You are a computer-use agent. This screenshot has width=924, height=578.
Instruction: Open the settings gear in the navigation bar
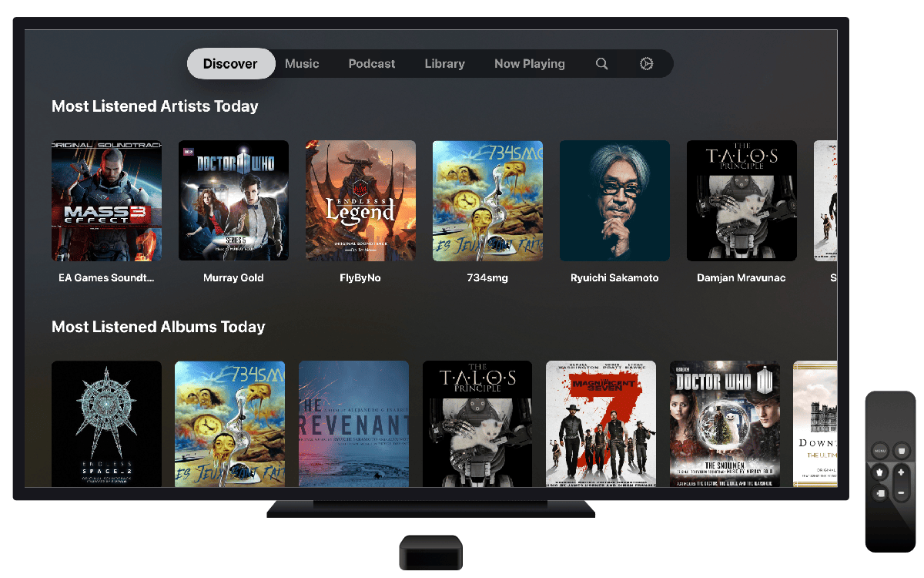pos(647,64)
